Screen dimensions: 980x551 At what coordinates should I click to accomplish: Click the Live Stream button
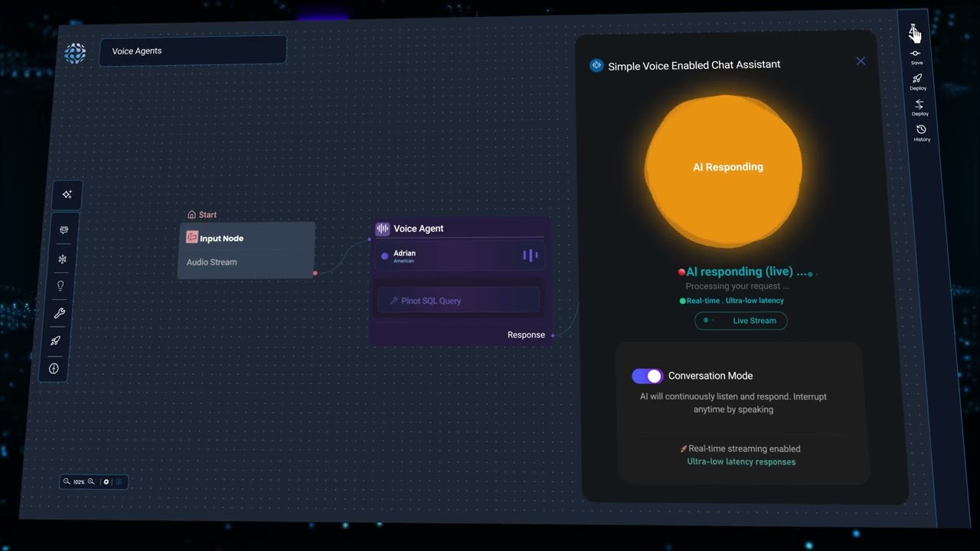pos(740,321)
